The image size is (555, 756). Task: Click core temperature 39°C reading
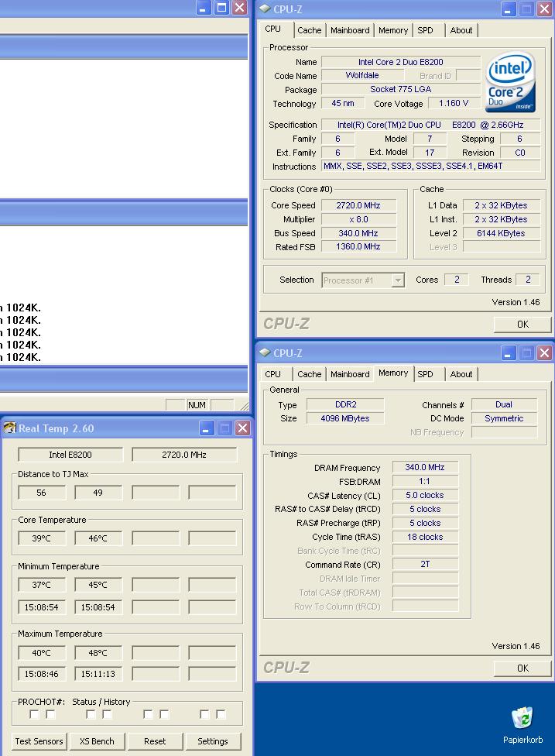click(x=42, y=538)
